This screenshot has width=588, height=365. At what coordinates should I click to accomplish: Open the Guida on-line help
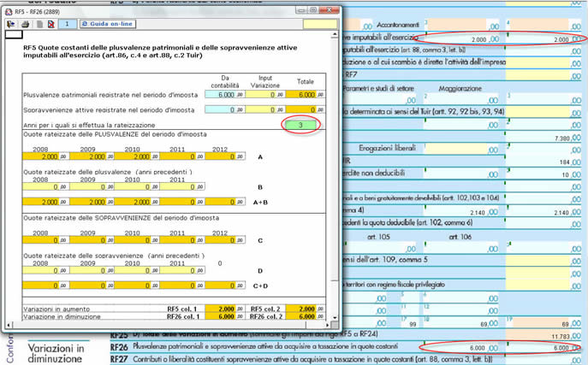(108, 25)
